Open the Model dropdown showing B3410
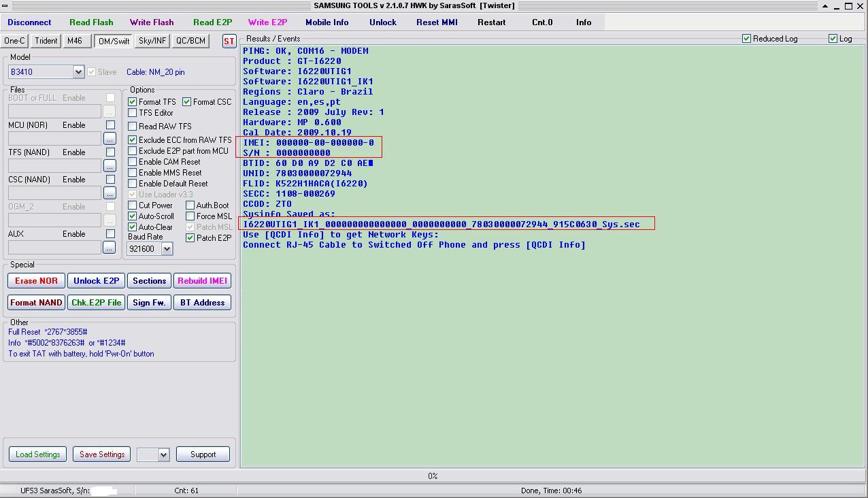 click(78, 72)
